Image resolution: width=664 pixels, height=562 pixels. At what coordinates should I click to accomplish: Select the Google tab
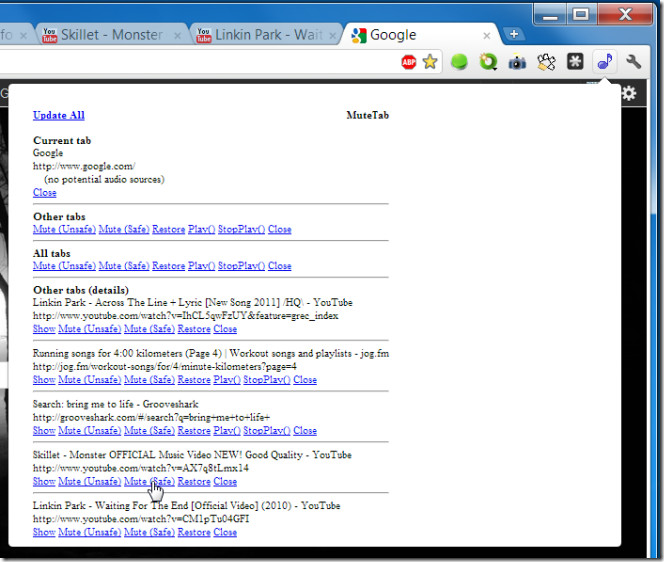[421, 35]
